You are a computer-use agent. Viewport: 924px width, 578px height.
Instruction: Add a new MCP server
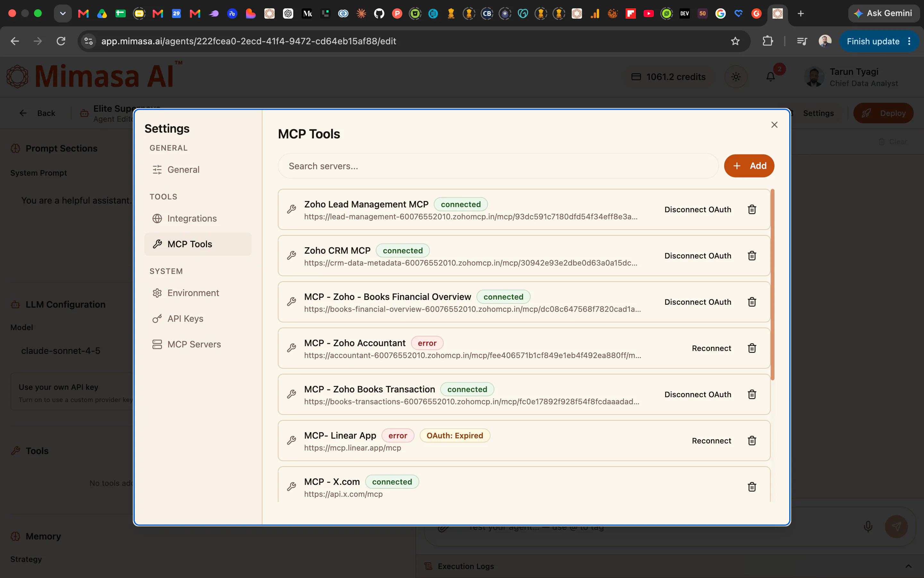749,166
